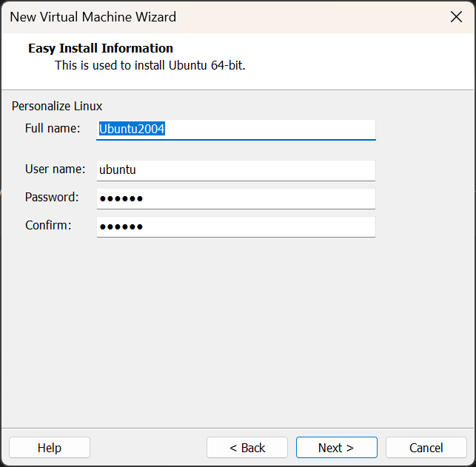Viewport: 476px width, 467px height.
Task: Select the Confirm password field
Action: 235,226
